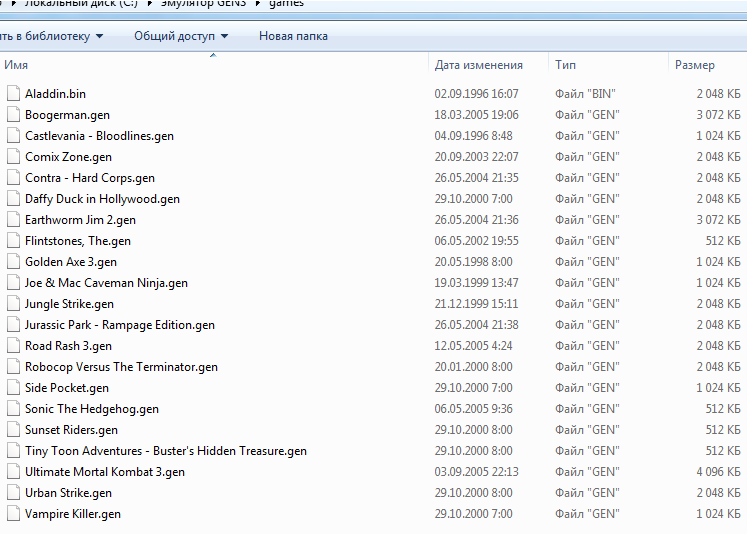The height and width of the screenshot is (534, 747).
Task: Click the Joe & Mac Caveman Ninja.gen icon
Action: (13, 282)
